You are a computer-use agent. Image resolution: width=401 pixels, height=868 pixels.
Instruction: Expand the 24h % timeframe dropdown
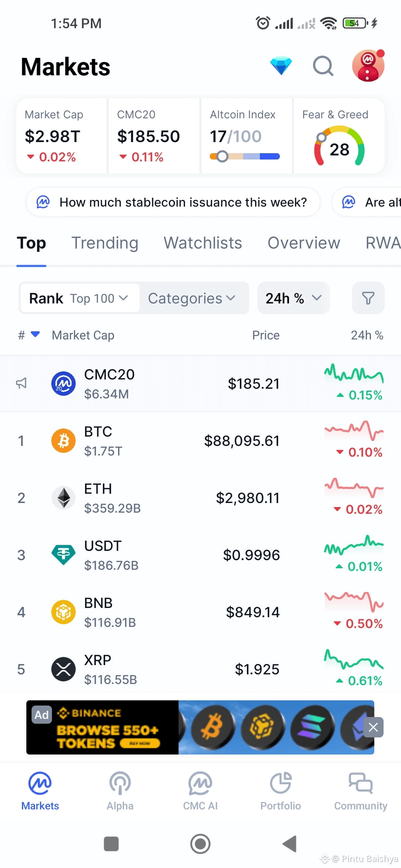click(293, 298)
